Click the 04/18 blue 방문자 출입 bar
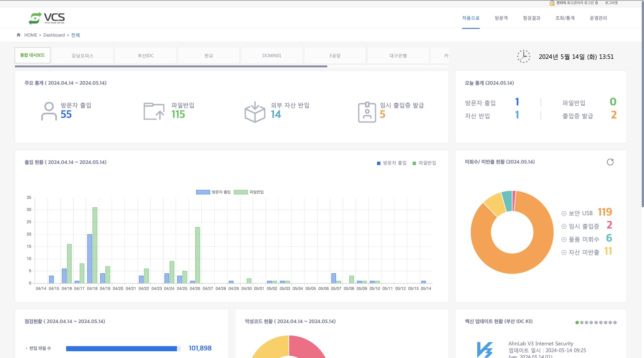The width and height of the screenshot is (644, 358). pos(89,259)
